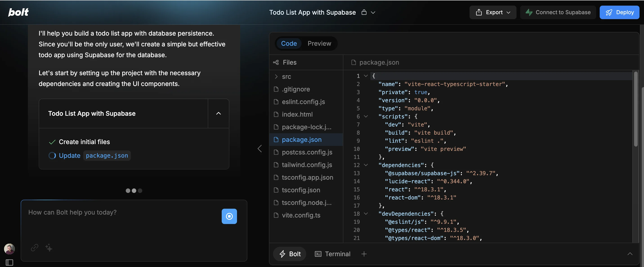The height and width of the screenshot is (267, 644).
Task: Fold the scripts block at line 6
Action: (365, 116)
